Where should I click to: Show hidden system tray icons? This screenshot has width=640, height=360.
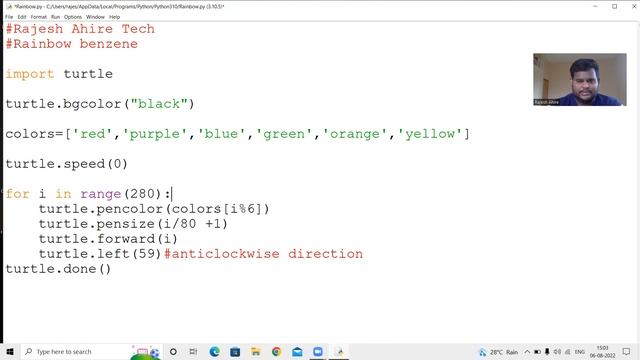click(x=527, y=352)
